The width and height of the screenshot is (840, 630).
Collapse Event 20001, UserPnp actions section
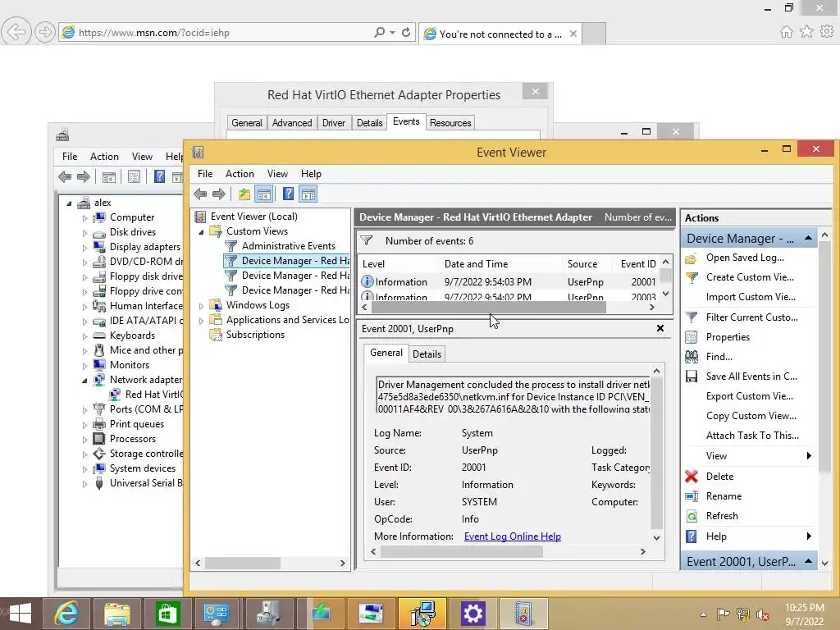point(808,561)
